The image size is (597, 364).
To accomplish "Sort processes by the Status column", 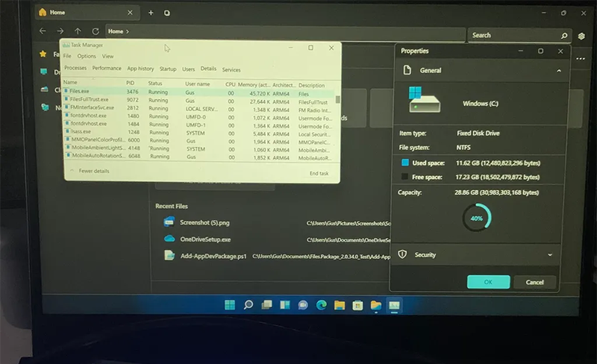I will [155, 83].
